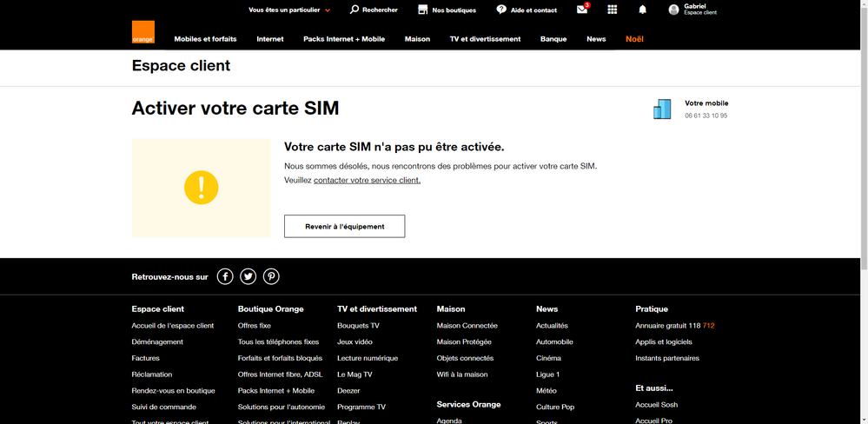Click the Nos boutiques shop icon

click(x=423, y=10)
